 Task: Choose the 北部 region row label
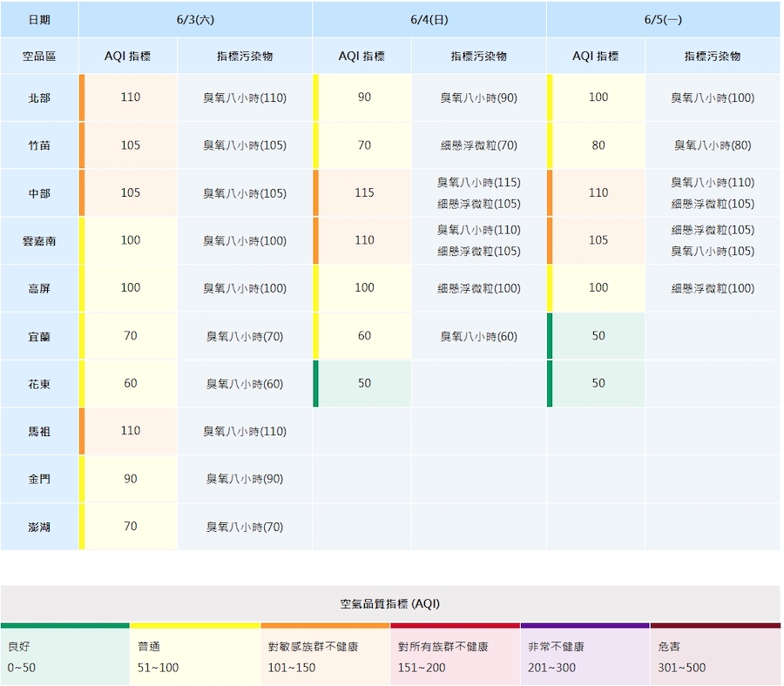(x=39, y=98)
